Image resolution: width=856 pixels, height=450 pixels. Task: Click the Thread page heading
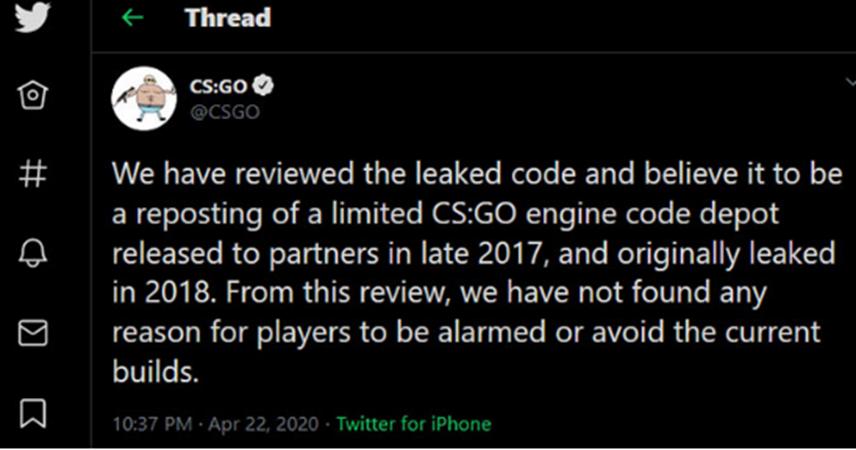(227, 18)
